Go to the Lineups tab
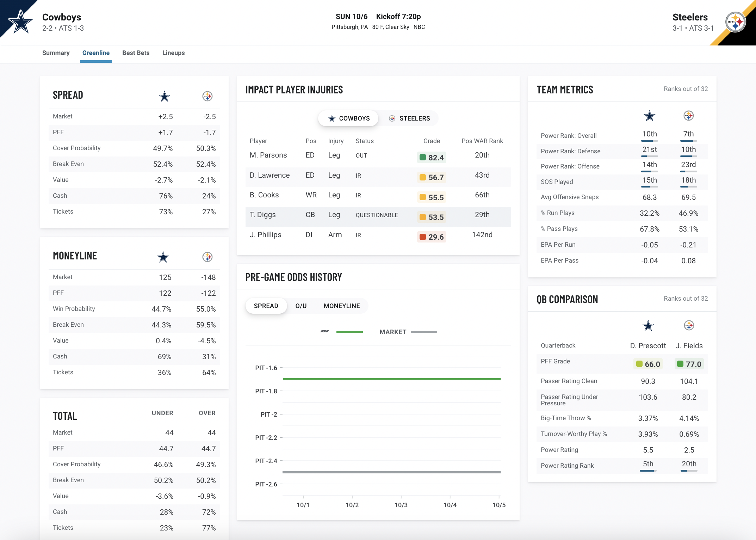 (173, 53)
